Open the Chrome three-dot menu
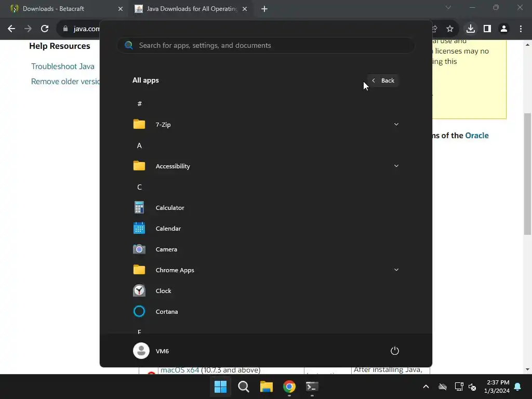Screen dimensions: 532x399 click(x=521, y=29)
